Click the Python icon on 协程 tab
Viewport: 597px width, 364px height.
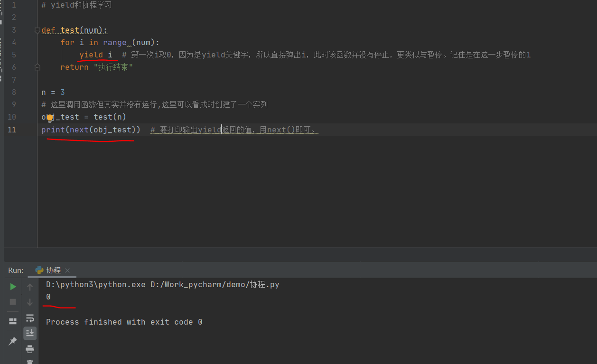(x=39, y=270)
